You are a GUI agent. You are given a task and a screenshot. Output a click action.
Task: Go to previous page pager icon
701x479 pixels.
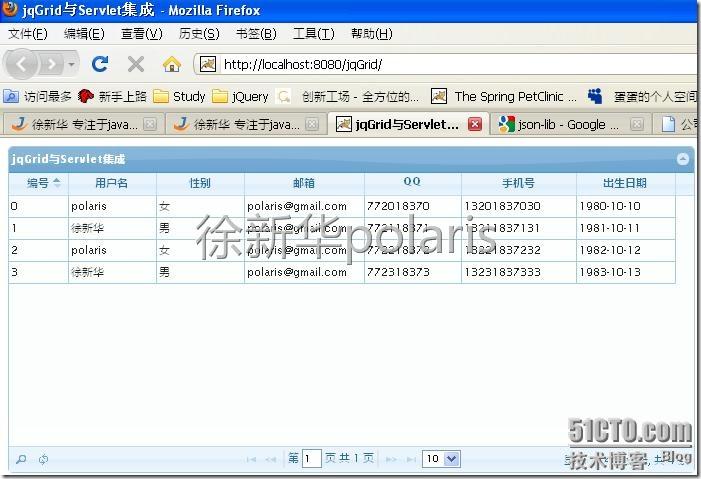[x=270, y=459]
